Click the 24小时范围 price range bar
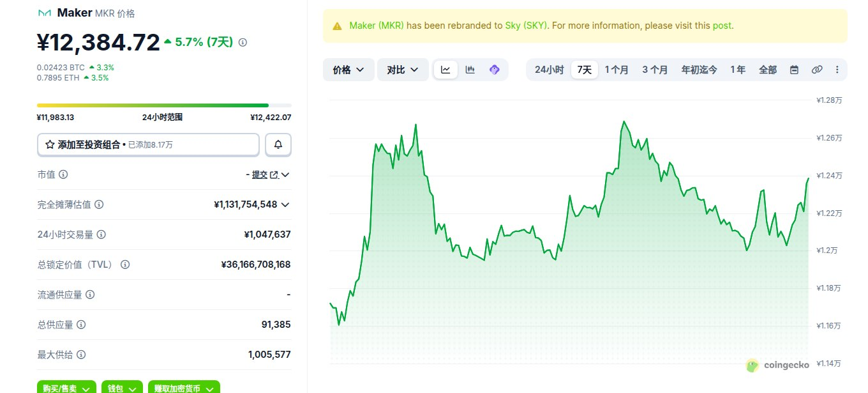This screenshot has height=393, width=868. coord(164,105)
